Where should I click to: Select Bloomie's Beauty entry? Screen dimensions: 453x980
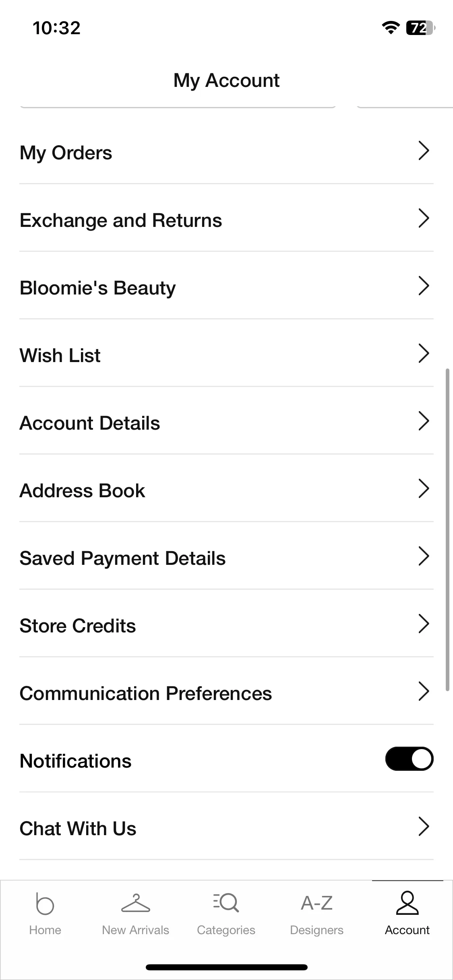tap(226, 286)
